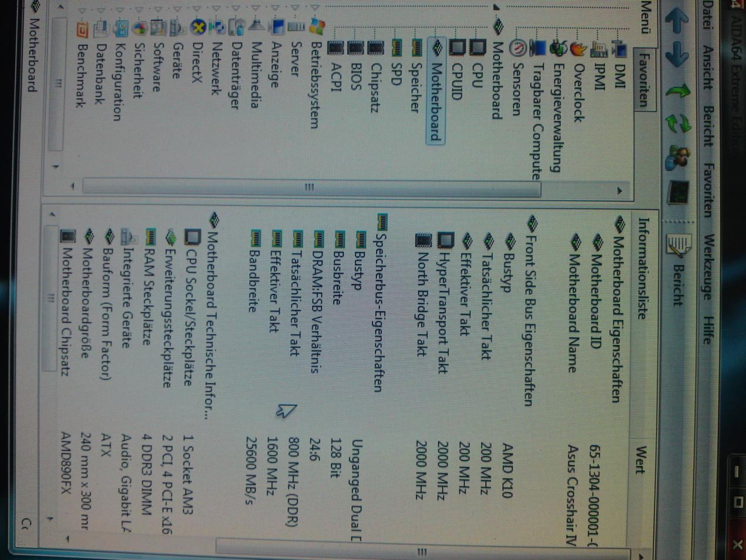
Task: Select the ACPI icon in the tree
Action: click(335, 47)
